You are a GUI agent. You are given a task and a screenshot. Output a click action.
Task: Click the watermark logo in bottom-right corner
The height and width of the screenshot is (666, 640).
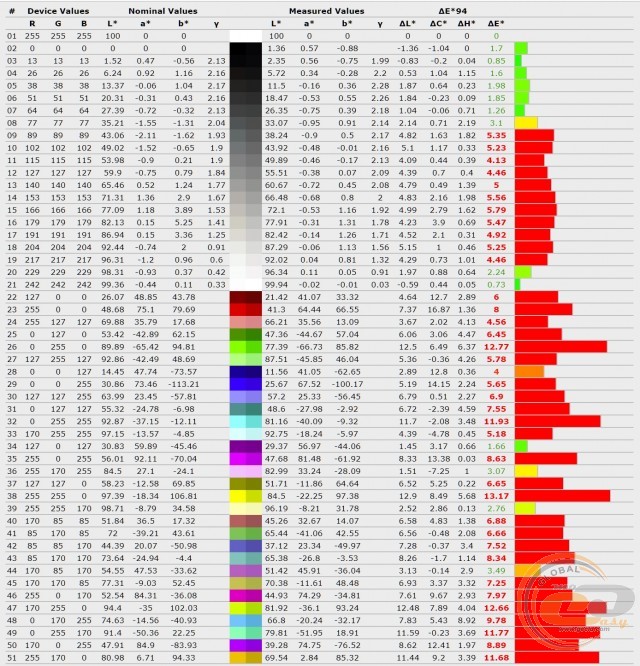(594, 612)
